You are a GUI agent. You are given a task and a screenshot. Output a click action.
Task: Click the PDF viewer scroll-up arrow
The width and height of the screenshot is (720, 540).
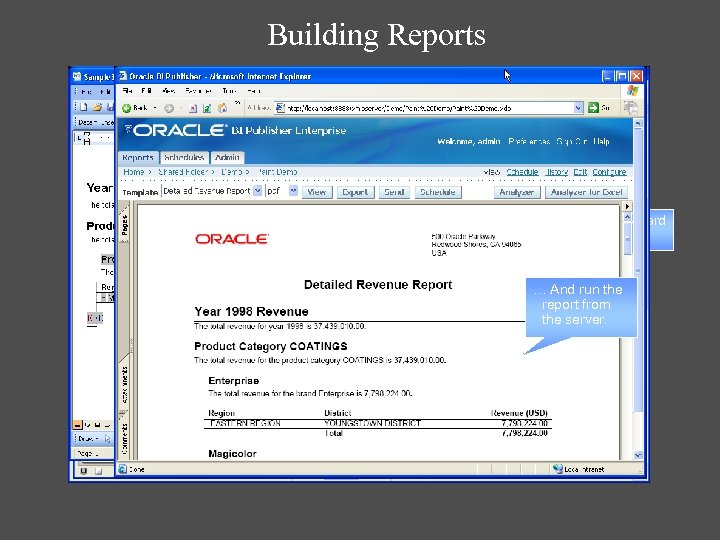pyautogui.click(x=627, y=217)
